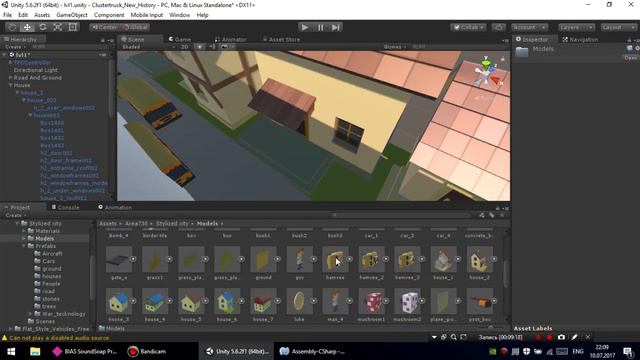Switch to the Navigation tab

(580, 40)
